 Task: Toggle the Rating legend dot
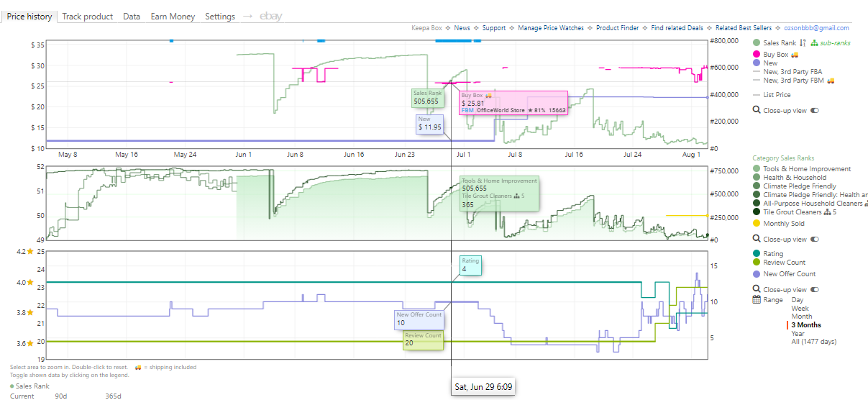click(757, 254)
